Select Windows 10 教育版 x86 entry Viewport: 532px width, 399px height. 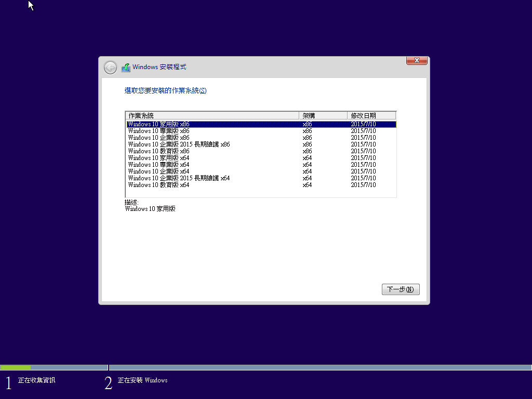pyautogui.click(x=158, y=151)
